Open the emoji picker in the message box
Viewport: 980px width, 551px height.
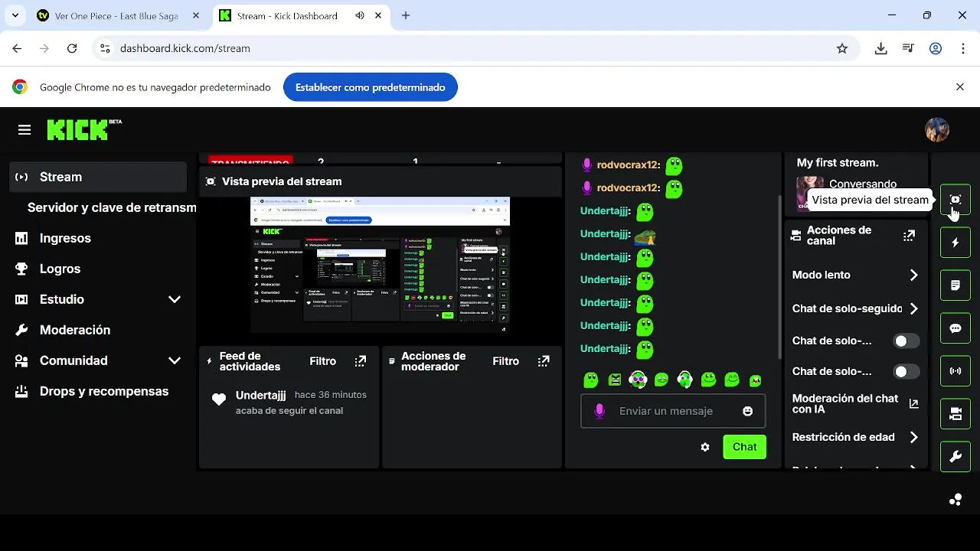coord(748,411)
